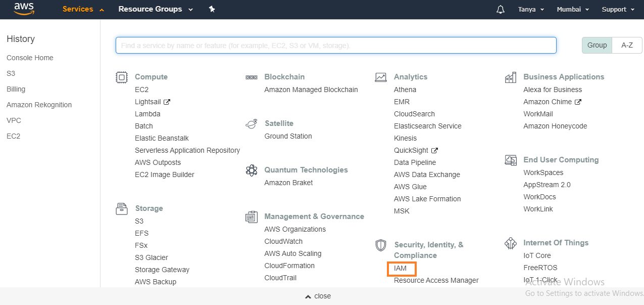Click the Compute category chip icon
This screenshot has width=644, height=305.
pos(122,77)
